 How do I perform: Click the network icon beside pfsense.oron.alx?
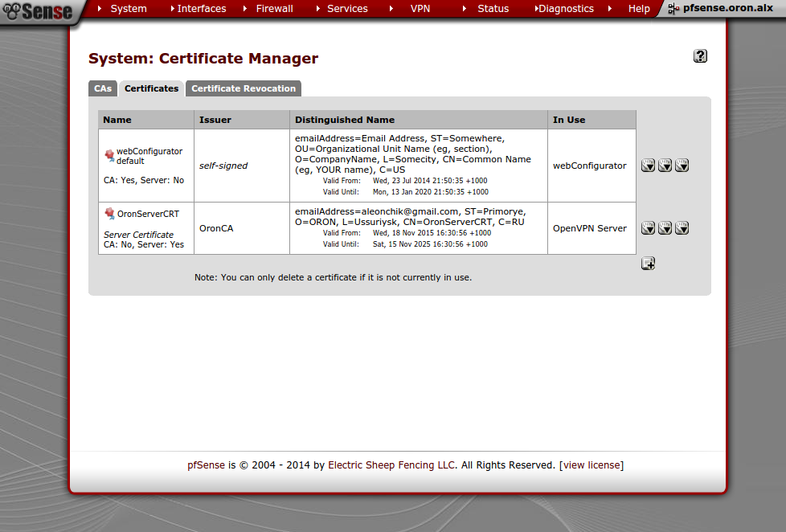pyautogui.click(x=673, y=9)
